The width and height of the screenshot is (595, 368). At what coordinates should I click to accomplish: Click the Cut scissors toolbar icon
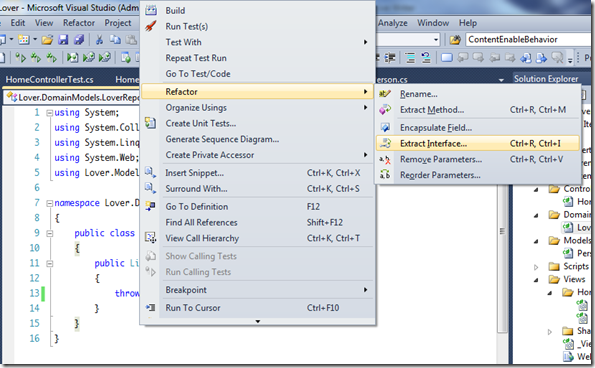click(99, 39)
